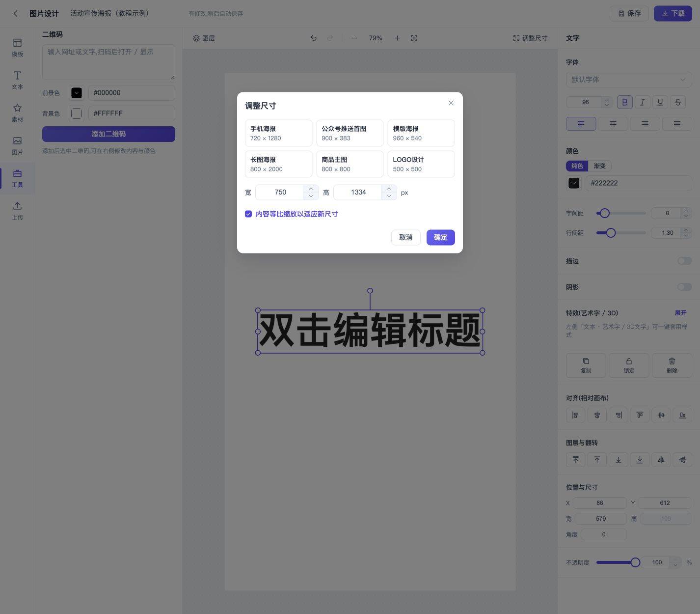
Task: Open the 文本 text sidebar panel
Action: coord(17,80)
